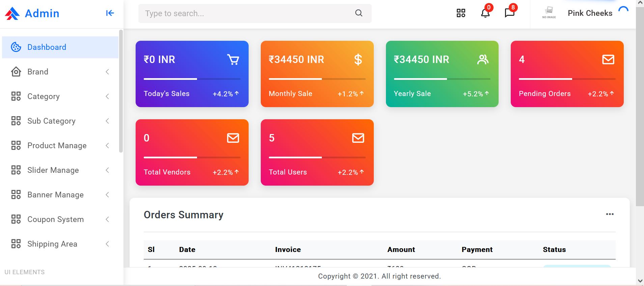Click the Today's Sales progress bar

click(x=192, y=79)
